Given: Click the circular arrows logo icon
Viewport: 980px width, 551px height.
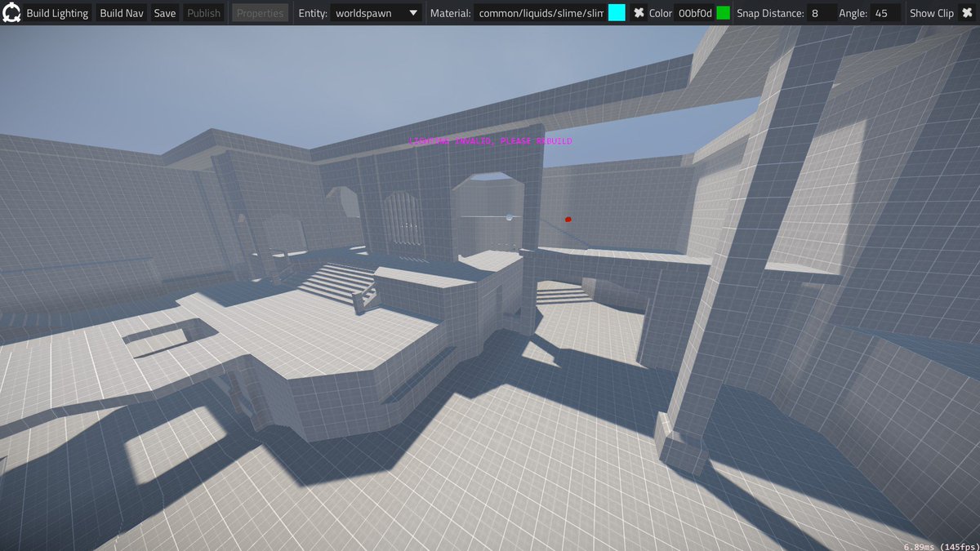Looking at the screenshot, I should tap(11, 12).
